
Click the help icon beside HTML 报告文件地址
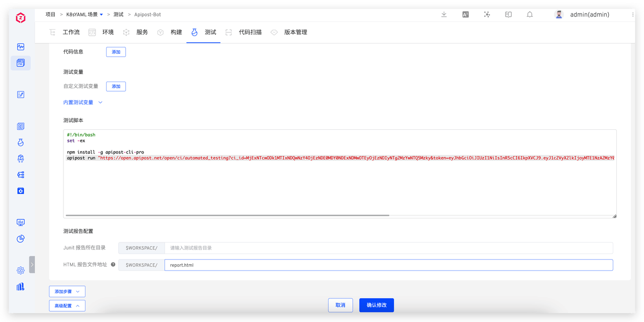[113, 265]
